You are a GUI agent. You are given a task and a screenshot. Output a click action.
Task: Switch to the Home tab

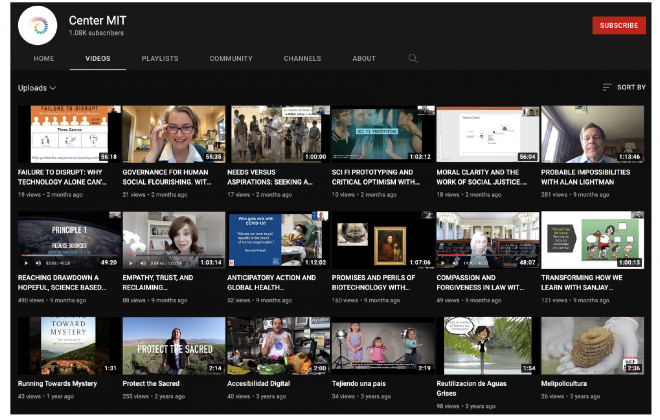pyautogui.click(x=44, y=59)
